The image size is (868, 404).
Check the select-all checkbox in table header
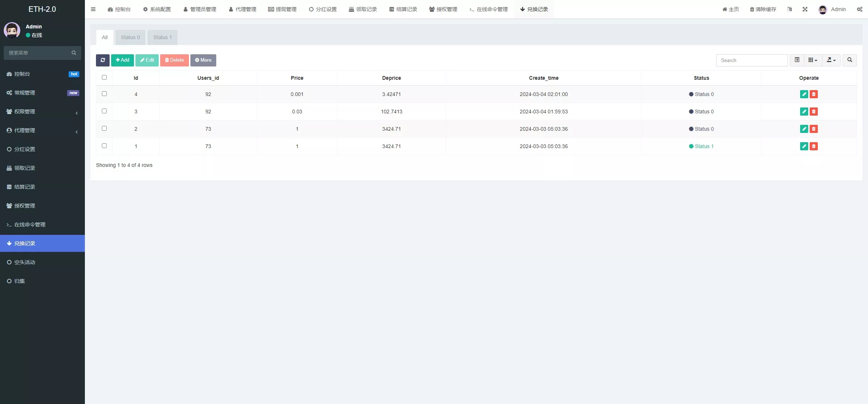104,78
